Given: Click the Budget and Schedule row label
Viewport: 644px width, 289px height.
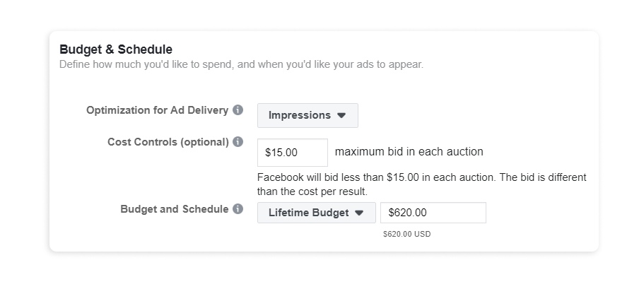Looking at the screenshot, I should (175, 209).
